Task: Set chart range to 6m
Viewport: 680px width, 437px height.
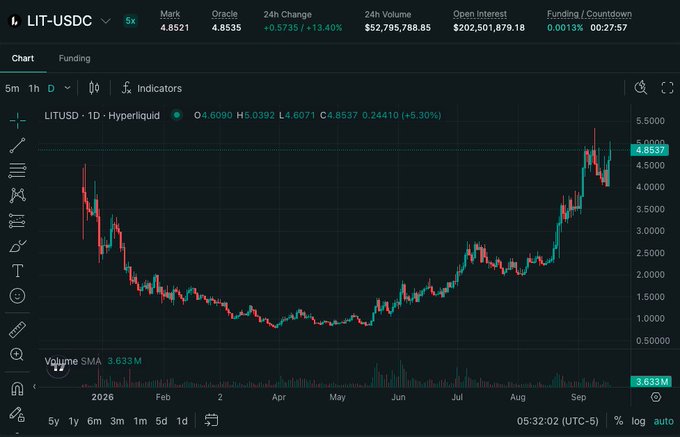Action: point(94,421)
